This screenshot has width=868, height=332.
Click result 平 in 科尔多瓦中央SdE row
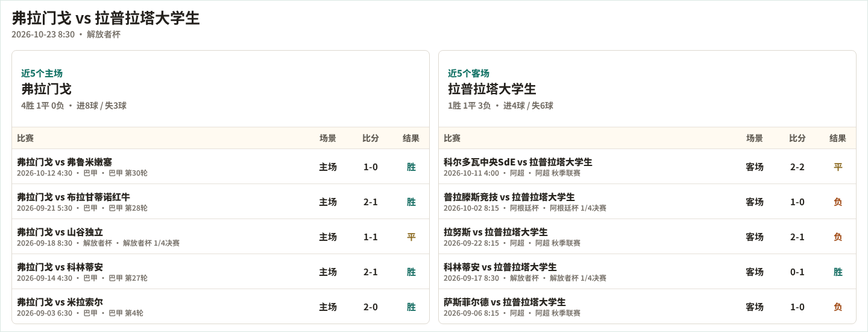pos(838,167)
